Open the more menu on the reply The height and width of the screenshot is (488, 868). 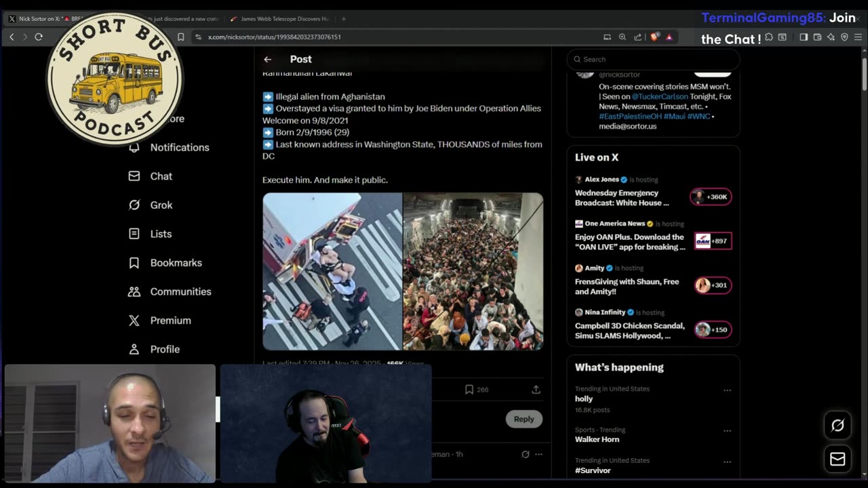pyautogui.click(x=538, y=454)
